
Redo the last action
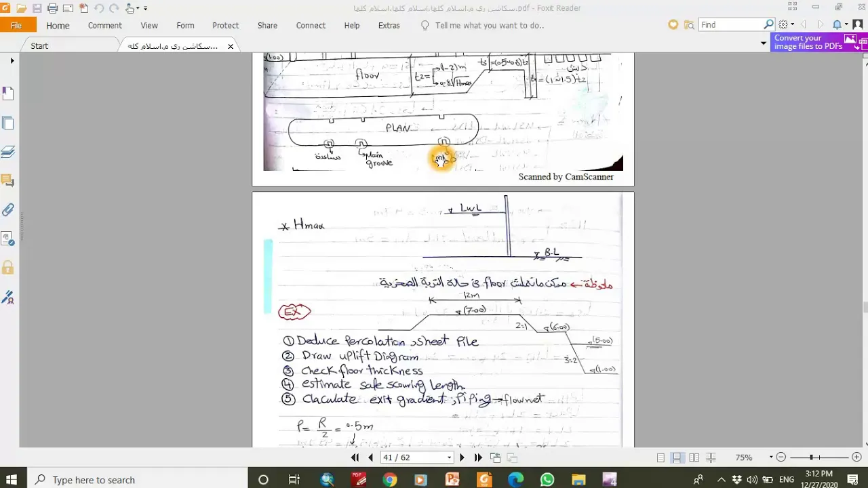113,8
